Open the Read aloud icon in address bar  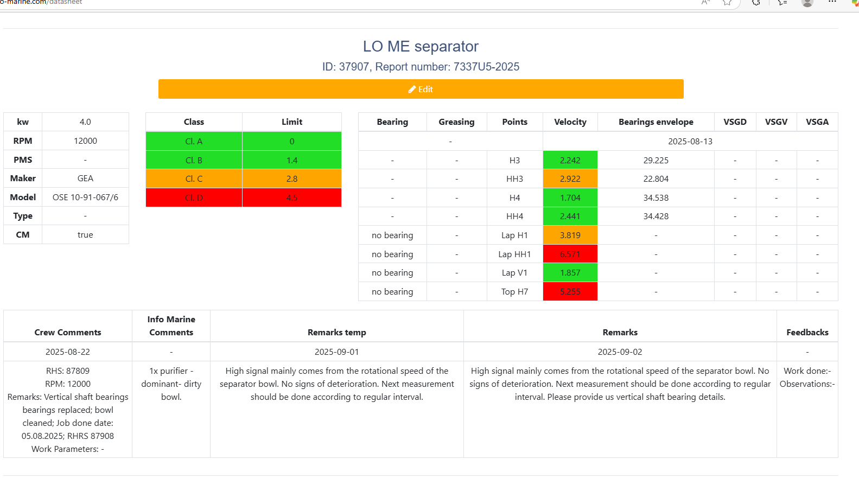[x=705, y=2]
